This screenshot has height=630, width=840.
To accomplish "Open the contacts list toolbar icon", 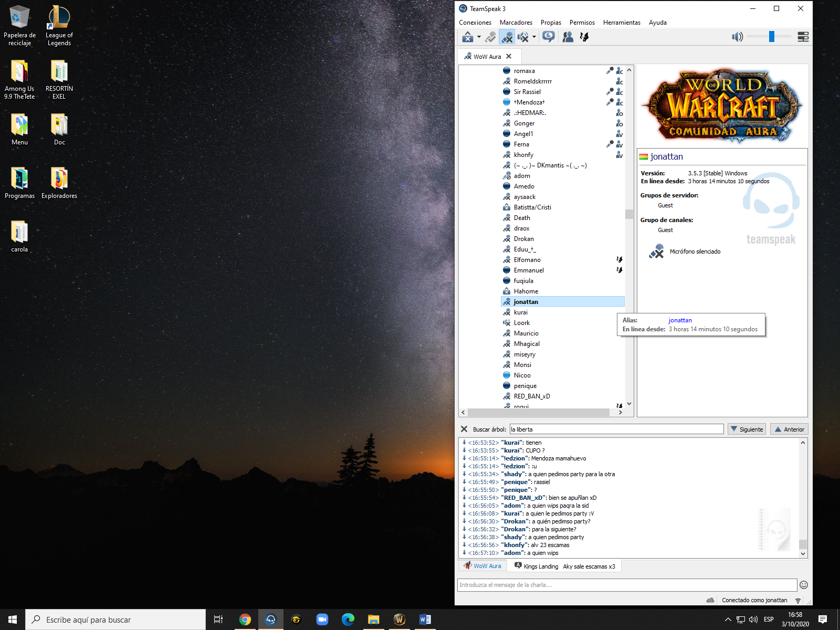I will tap(568, 37).
